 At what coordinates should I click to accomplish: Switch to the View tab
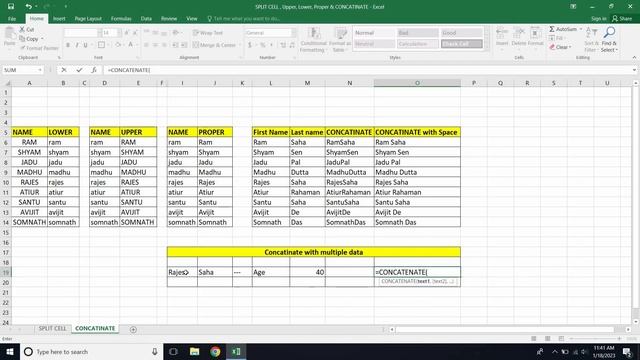click(x=191, y=19)
